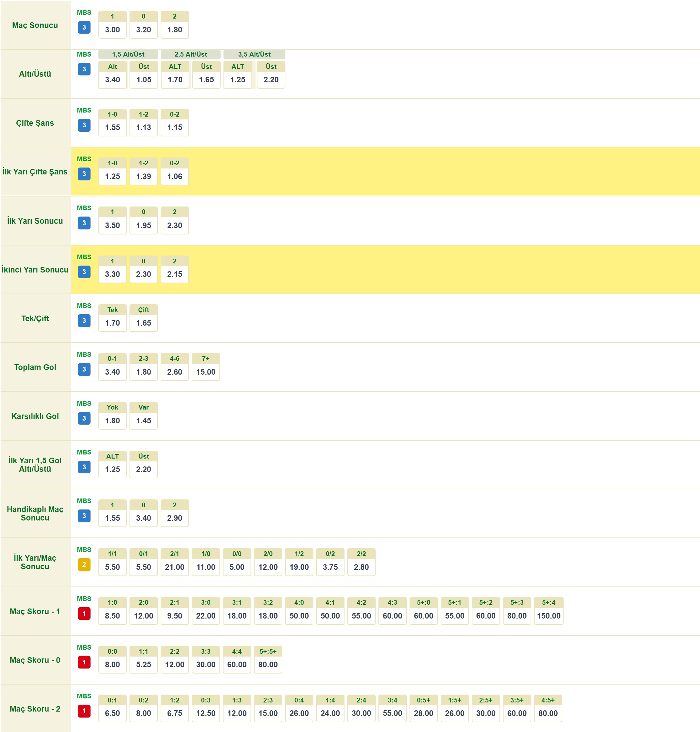
Task: Choose the 1:1 draw score odds 5.25
Action: (143, 664)
